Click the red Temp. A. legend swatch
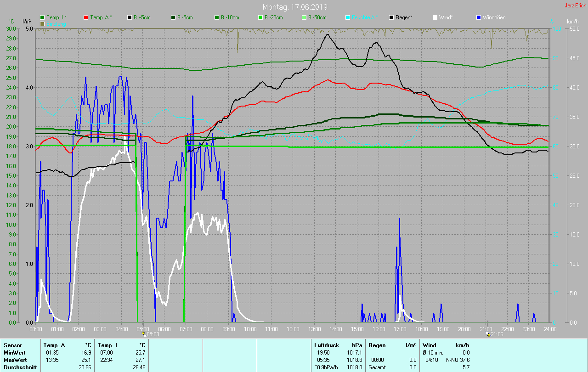Viewport: 588px width, 372px height. pos(86,17)
